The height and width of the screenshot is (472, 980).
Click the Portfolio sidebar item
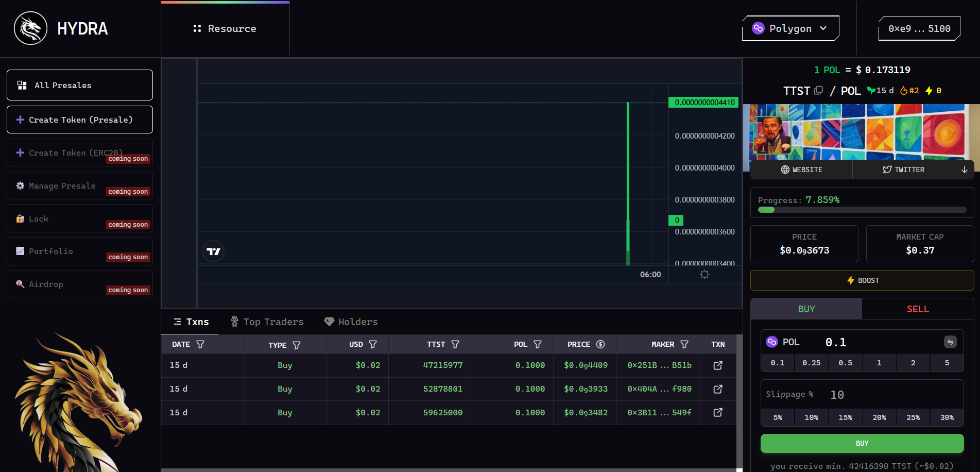coord(80,251)
